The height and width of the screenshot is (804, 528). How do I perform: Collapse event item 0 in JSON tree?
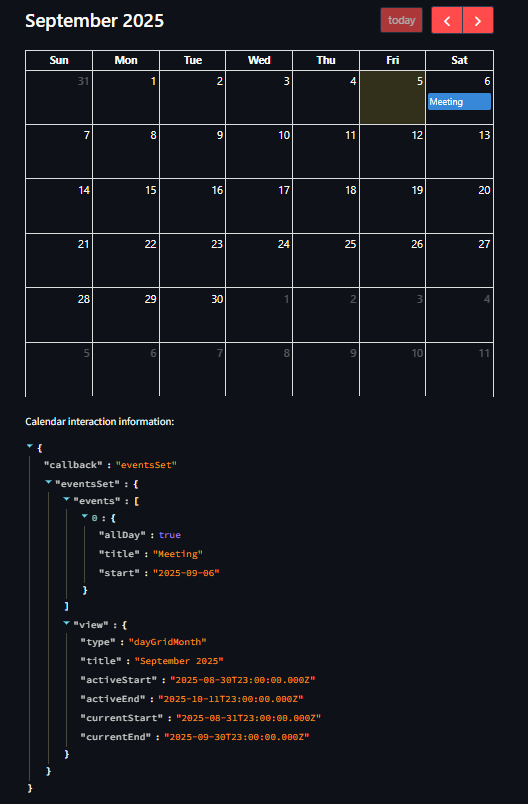85,517
